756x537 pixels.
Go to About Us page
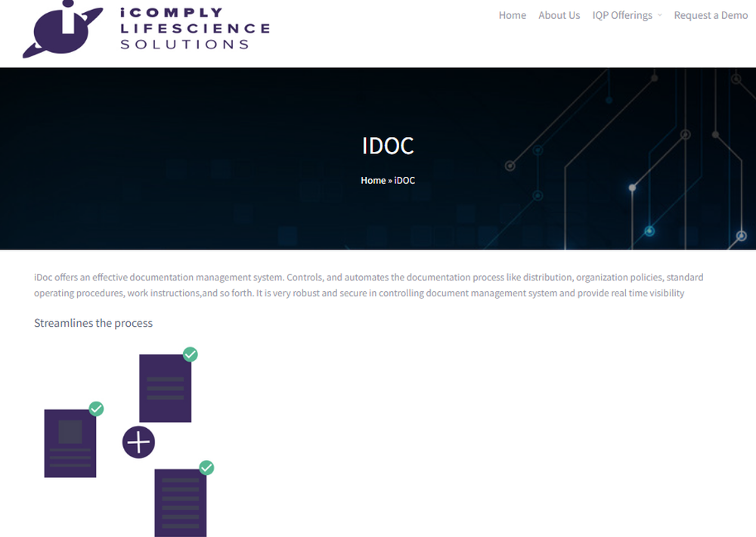pyautogui.click(x=559, y=15)
